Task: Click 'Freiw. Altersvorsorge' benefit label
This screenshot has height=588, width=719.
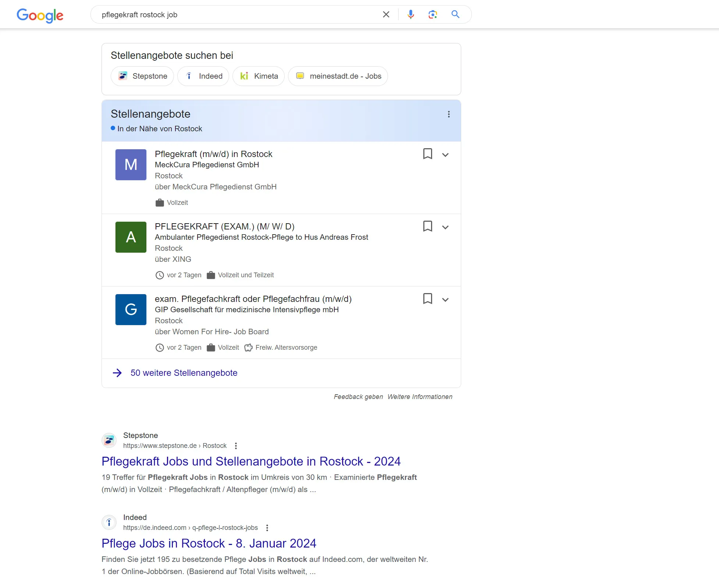Action: 286,348
